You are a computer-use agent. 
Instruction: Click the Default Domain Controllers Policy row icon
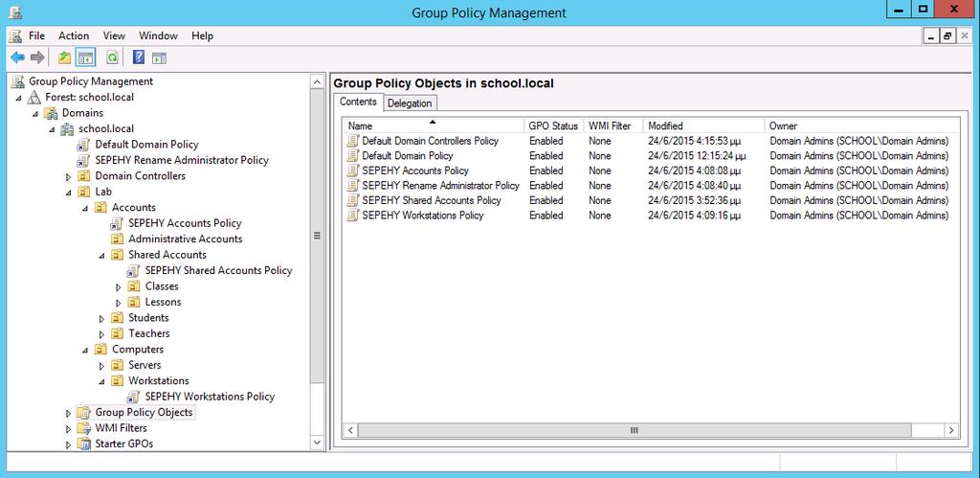354,141
